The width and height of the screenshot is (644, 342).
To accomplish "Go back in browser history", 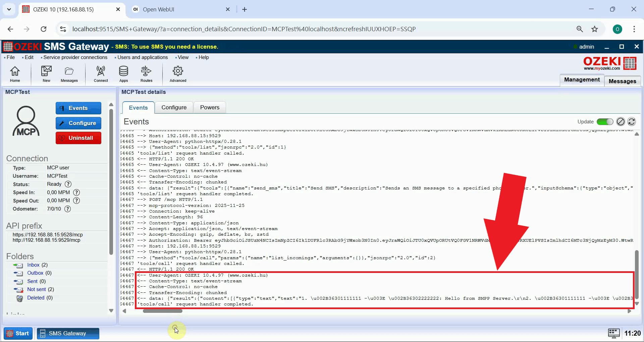I will pyautogui.click(x=10, y=29).
